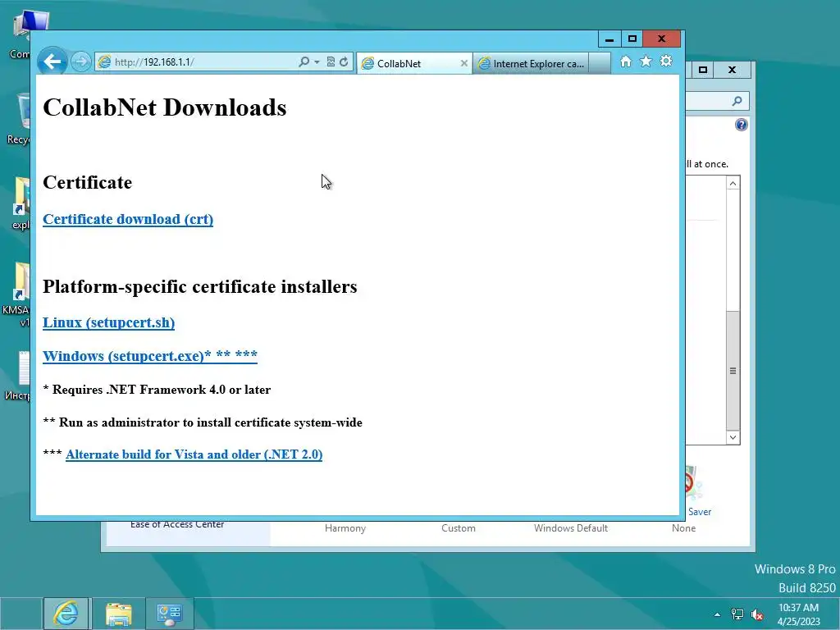Open the Screen Saver link in background window
The image size is (840, 630).
(x=699, y=512)
